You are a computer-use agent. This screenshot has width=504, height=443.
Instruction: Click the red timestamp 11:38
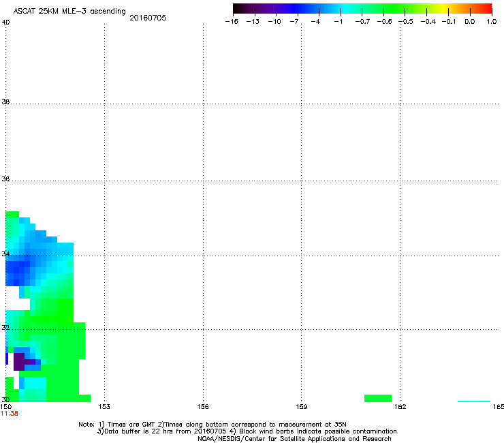10,414
